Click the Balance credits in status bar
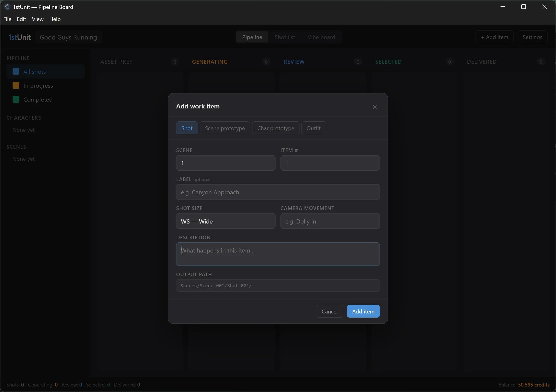556x392 pixels. pos(524,384)
